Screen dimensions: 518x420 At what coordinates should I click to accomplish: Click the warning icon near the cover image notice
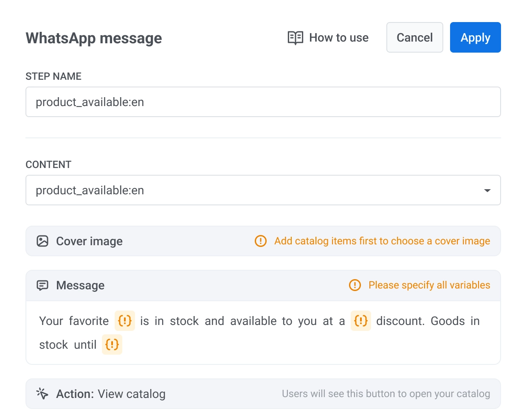coord(260,241)
